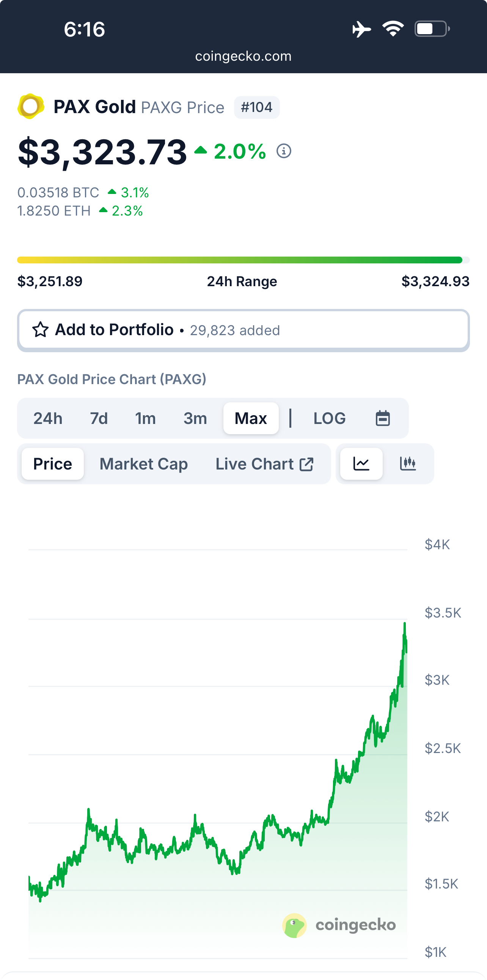Open the calendar date range picker
487x980 pixels.
coord(382,418)
